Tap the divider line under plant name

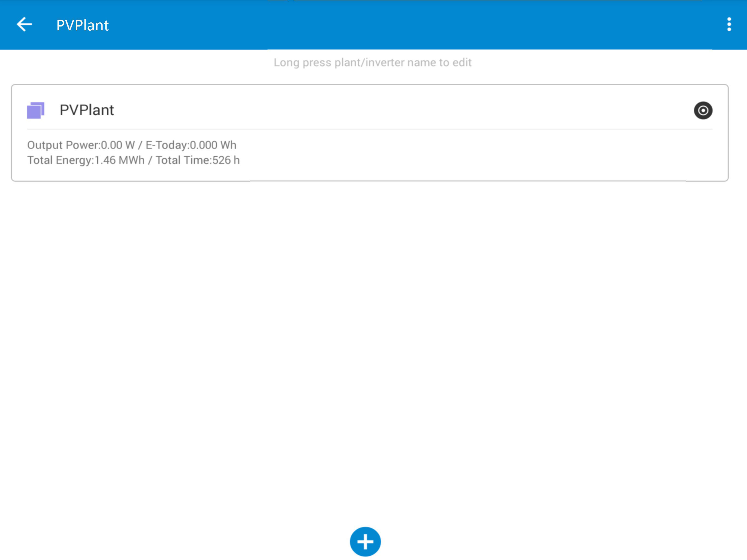click(370, 129)
